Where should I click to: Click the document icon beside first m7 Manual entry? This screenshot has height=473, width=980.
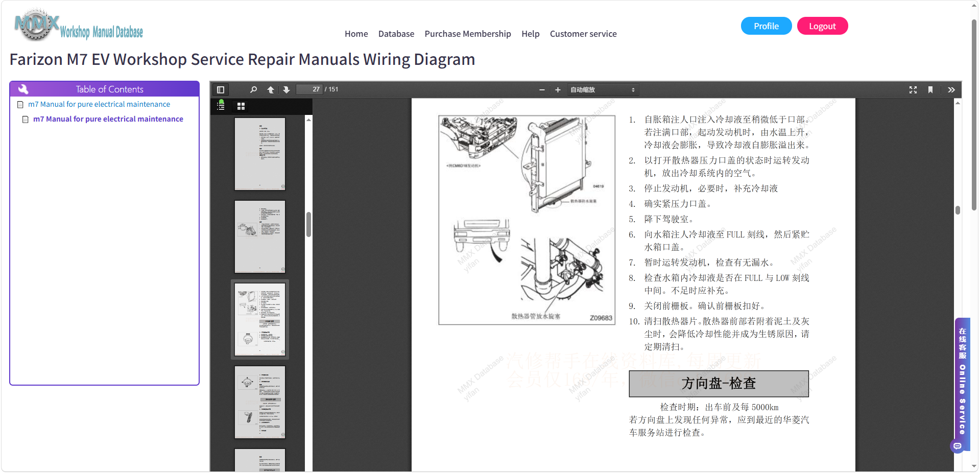20,105
